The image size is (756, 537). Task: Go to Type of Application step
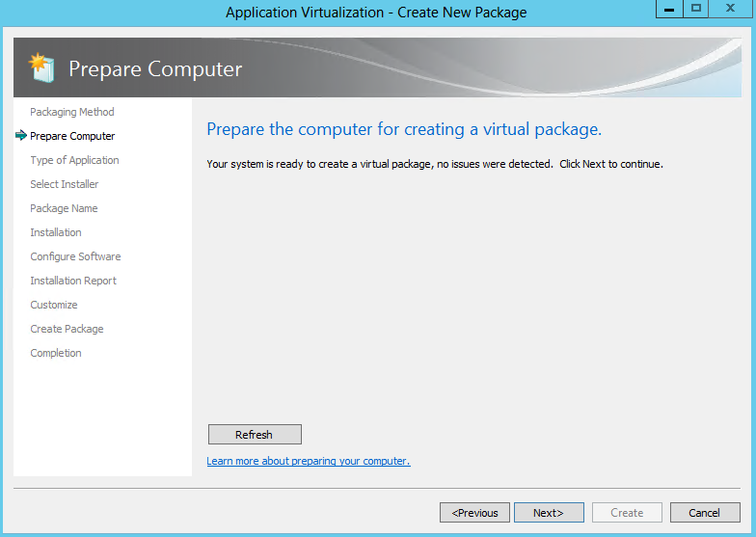(x=75, y=160)
